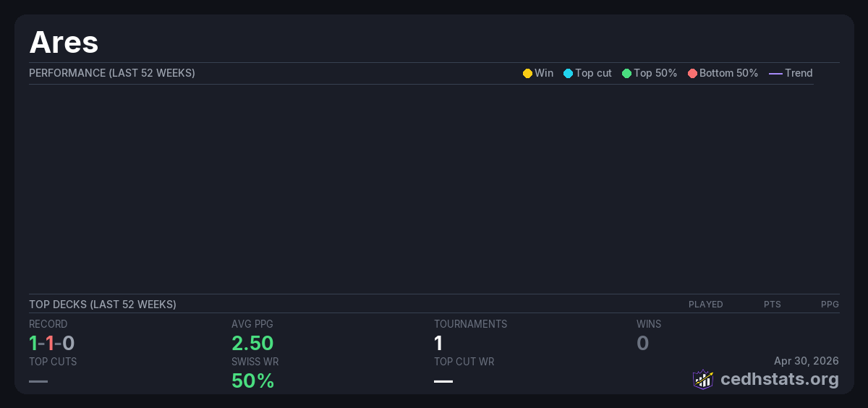Select the Top Decks (Last 52 Weeks) header
This screenshot has height=408, width=868.
(103, 305)
